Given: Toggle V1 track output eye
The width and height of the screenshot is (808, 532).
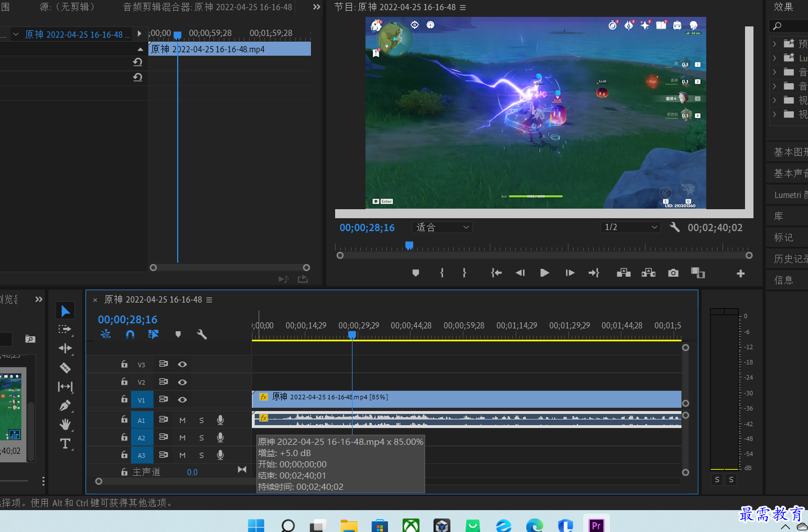Looking at the screenshot, I should (x=182, y=399).
